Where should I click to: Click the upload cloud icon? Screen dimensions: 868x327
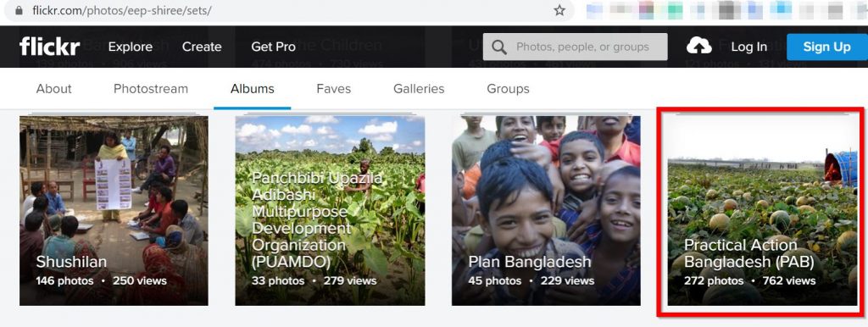pyautogui.click(x=699, y=47)
